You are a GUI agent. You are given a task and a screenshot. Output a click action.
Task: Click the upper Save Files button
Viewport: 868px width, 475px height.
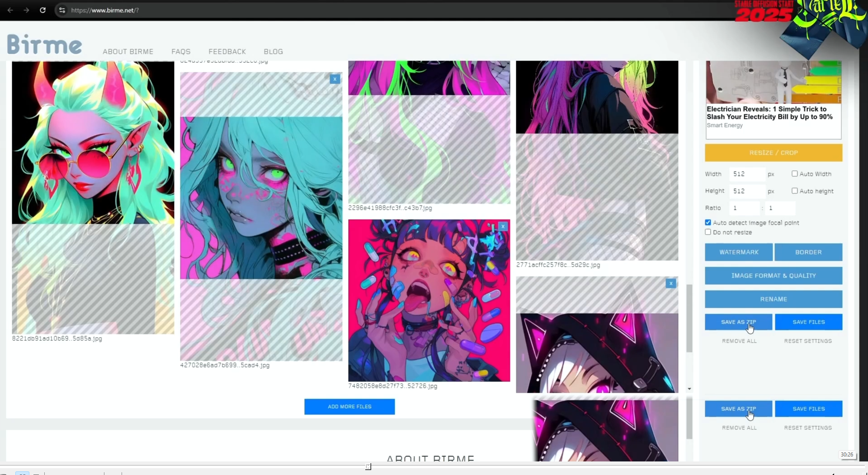click(809, 322)
